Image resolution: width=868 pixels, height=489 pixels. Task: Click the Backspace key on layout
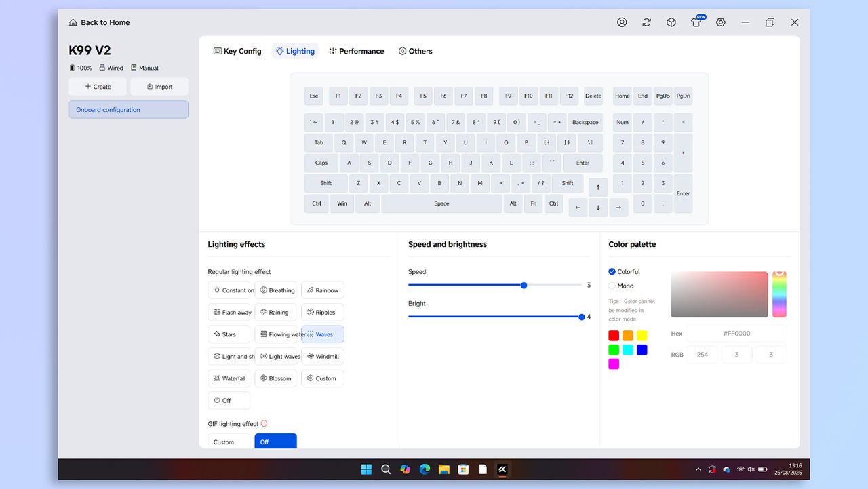[x=585, y=123]
